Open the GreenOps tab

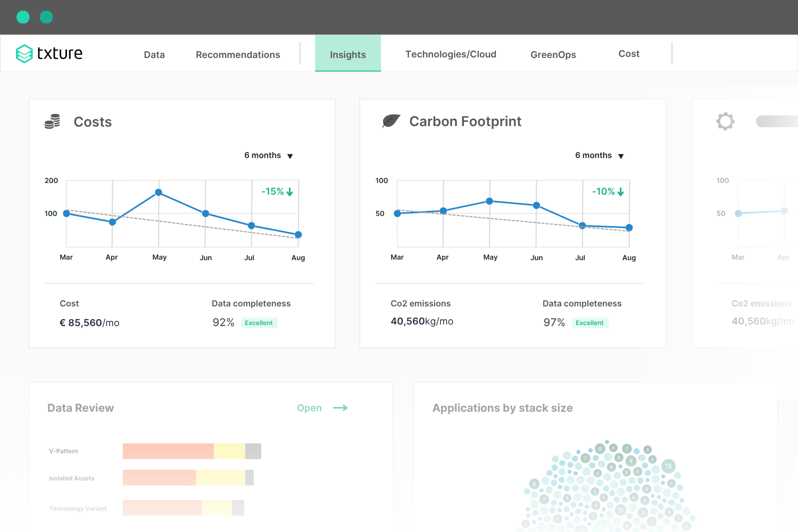coord(553,55)
